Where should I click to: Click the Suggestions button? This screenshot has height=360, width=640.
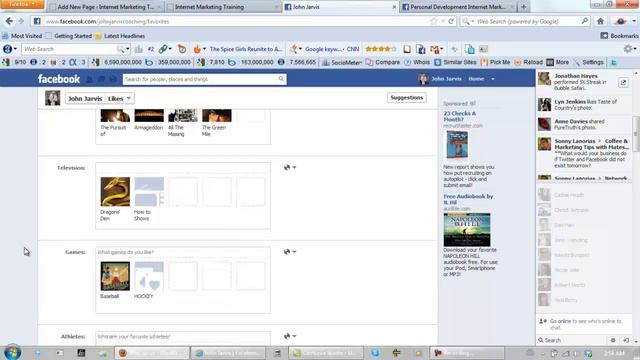tap(407, 98)
